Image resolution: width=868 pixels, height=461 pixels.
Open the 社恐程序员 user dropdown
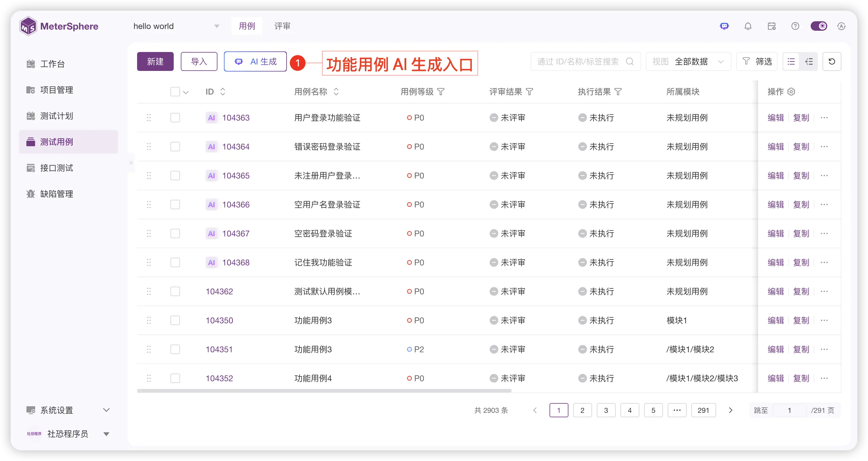tap(69, 434)
